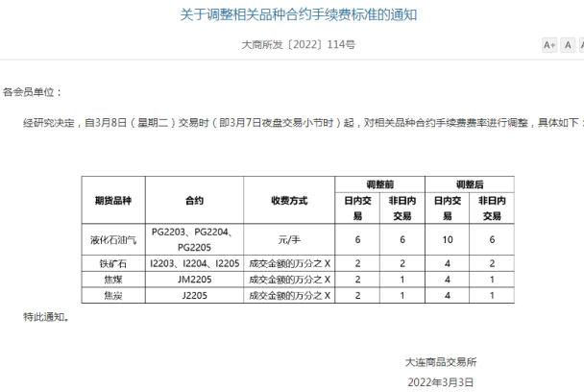Reset font size with the middle A button
The width and height of the screenshot is (584, 392).
569,45
